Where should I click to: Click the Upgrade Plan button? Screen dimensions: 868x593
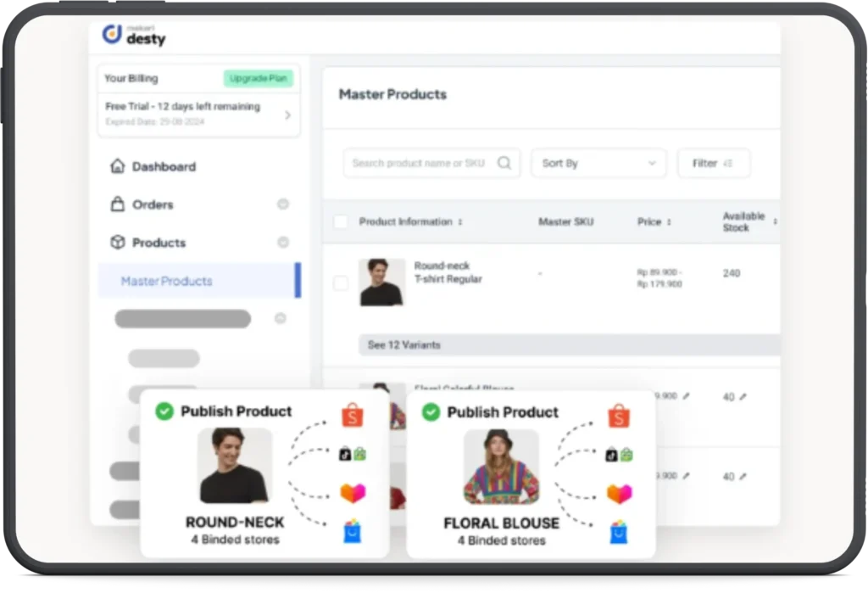pyautogui.click(x=259, y=79)
